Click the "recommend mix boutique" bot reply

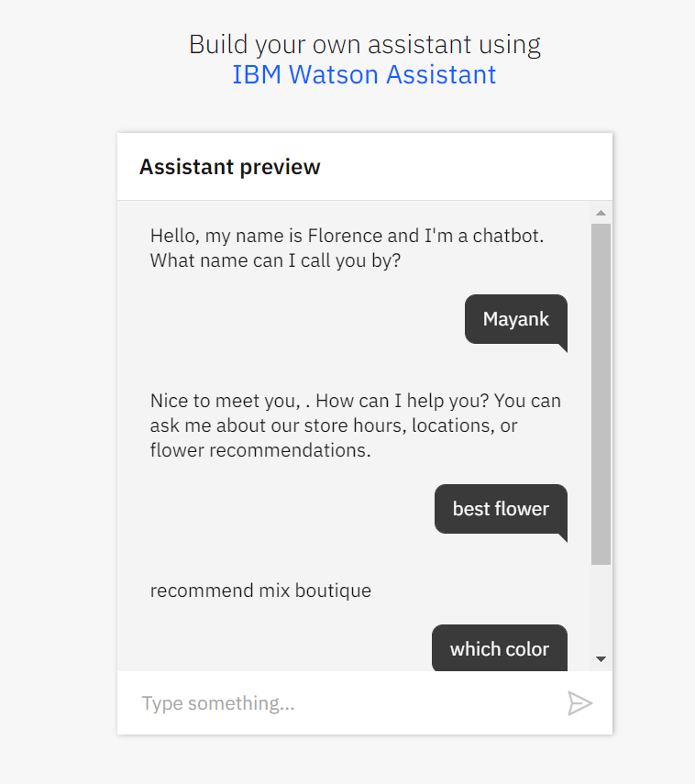(260, 591)
